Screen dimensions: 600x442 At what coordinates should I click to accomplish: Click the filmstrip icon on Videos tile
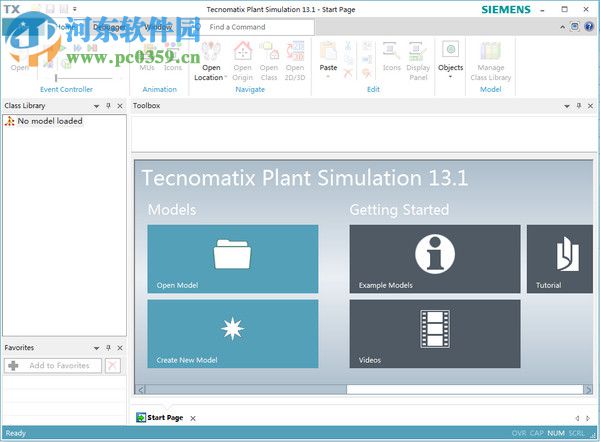click(435, 329)
